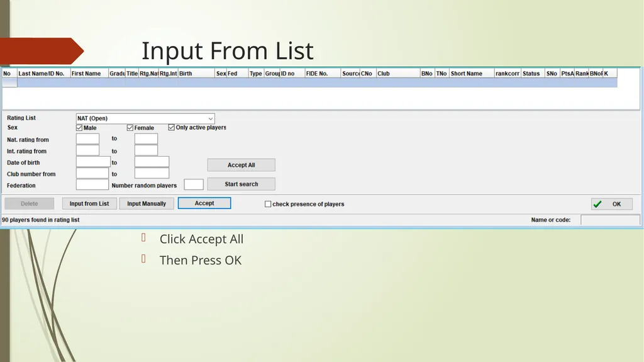Image resolution: width=644 pixels, height=362 pixels.
Task: Click the Club number from field
Action: [92, 173]
